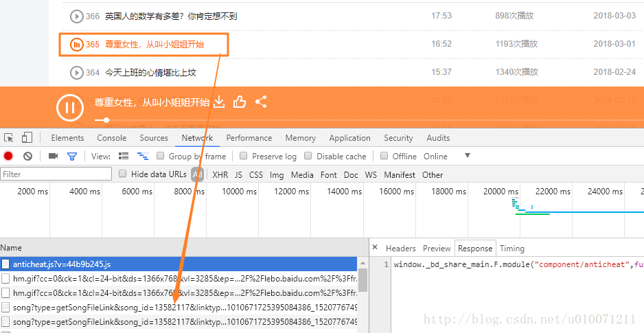Filter requests by Other type

[433, 175]
